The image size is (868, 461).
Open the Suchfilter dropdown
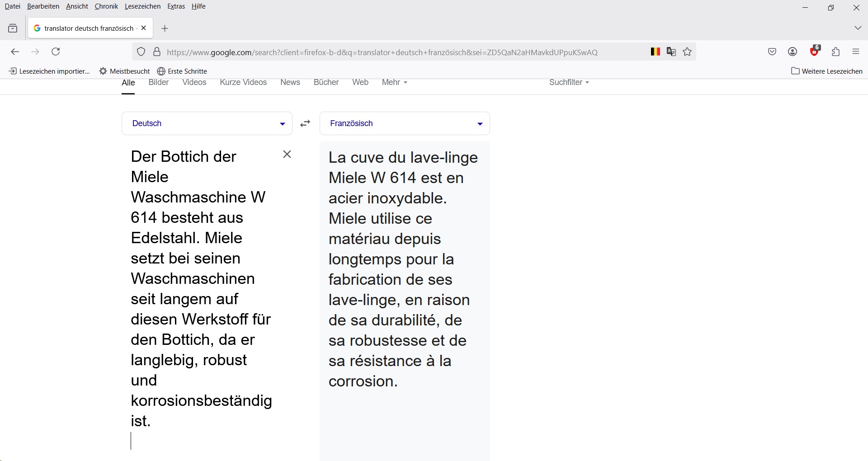pyautogui.click(x=569, y=82)
